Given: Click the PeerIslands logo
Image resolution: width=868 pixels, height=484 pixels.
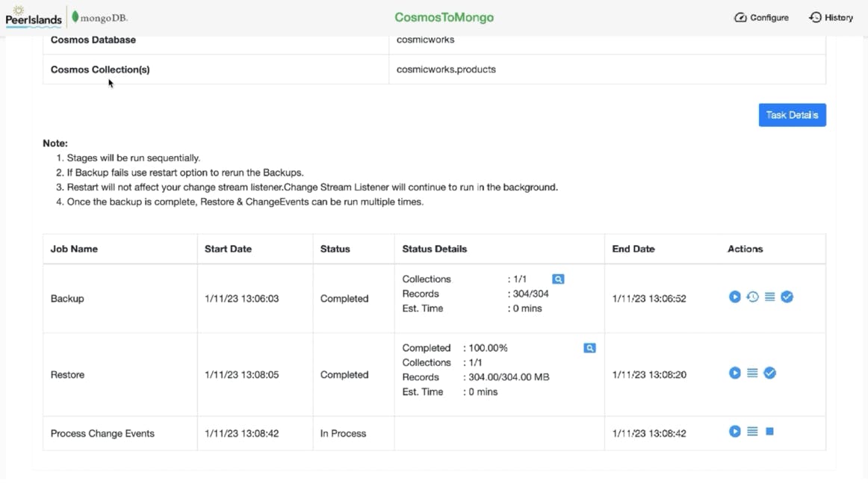Looking at the screenshot, I should pyautogui.click(x=34, y=17).
